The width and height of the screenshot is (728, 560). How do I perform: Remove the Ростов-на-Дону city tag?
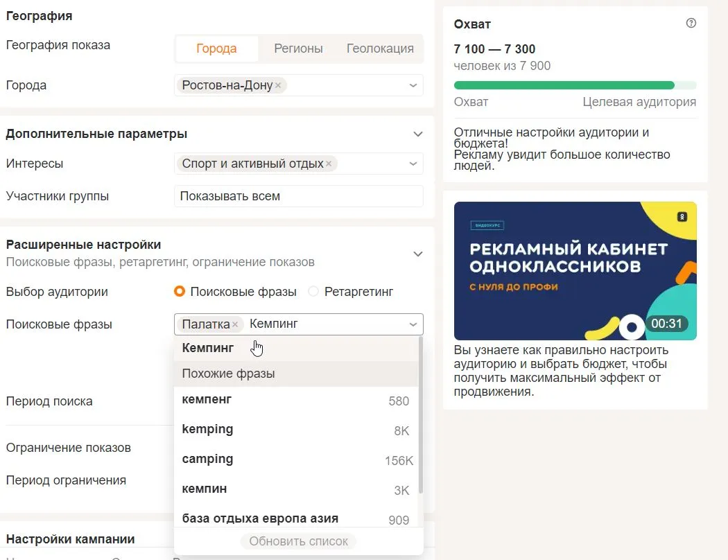[x=278, y=86]
